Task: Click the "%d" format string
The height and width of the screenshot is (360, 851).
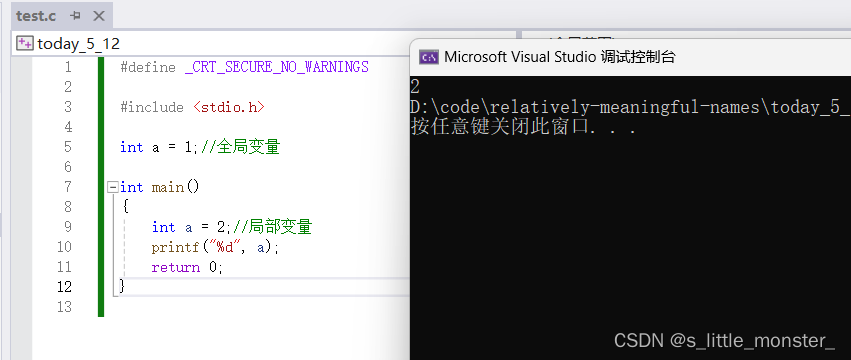Action: pos(225,247)
